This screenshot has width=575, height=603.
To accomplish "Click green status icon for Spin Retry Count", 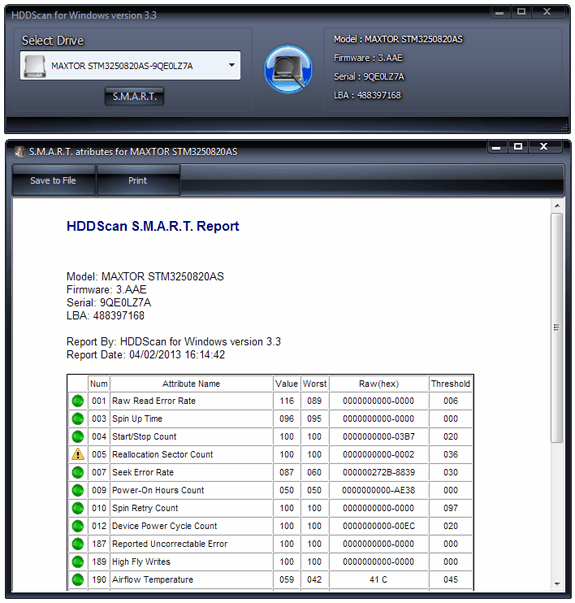I will coord(78,508).
